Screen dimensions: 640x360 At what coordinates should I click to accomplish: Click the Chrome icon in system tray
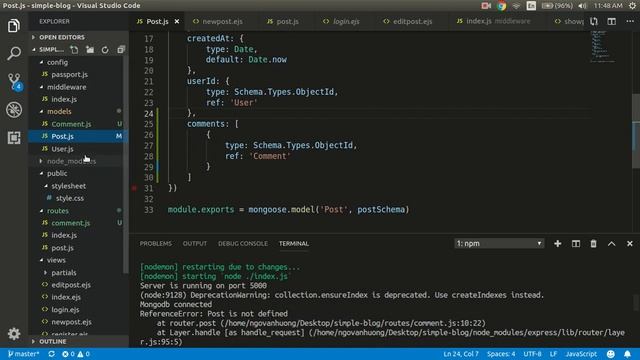coord(502,6)
